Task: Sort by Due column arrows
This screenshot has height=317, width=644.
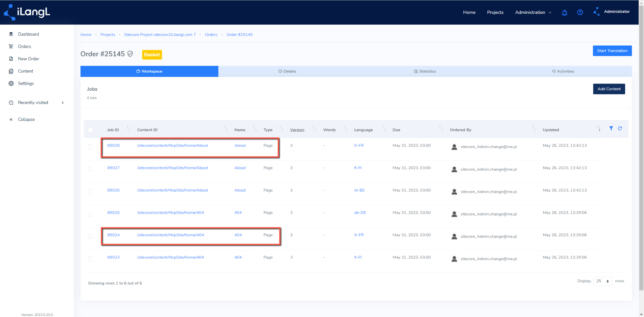Action: [441, 128]
